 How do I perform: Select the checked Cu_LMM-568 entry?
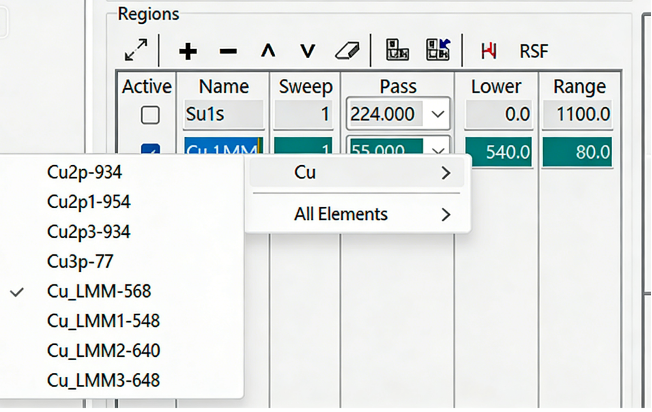click(x=99, y=291)
